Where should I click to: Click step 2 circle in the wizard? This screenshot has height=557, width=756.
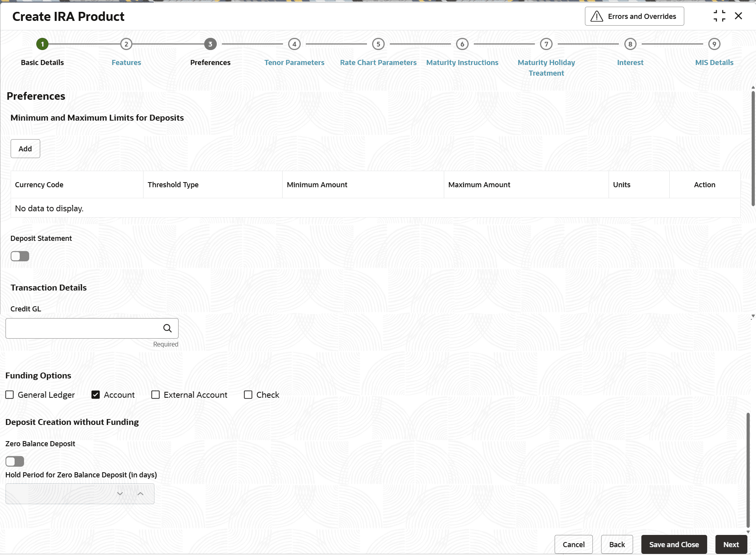[x=126, y=44]
